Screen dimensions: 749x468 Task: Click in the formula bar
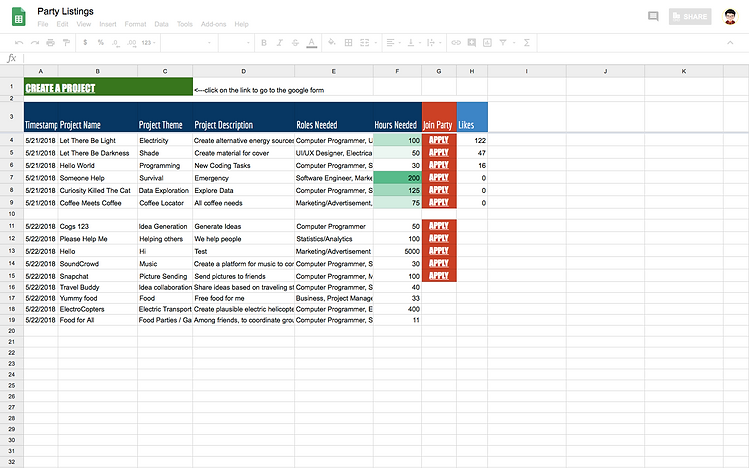pos(385,58)
